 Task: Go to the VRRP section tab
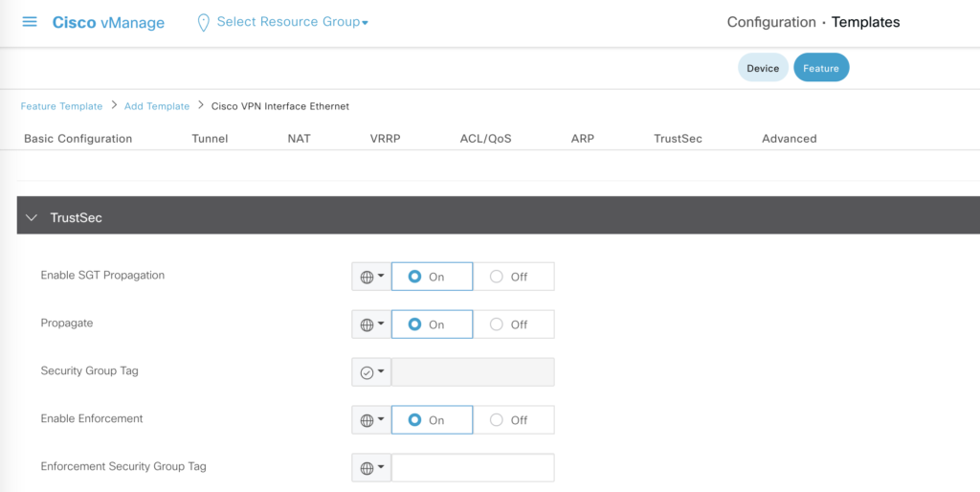point(385,139)
